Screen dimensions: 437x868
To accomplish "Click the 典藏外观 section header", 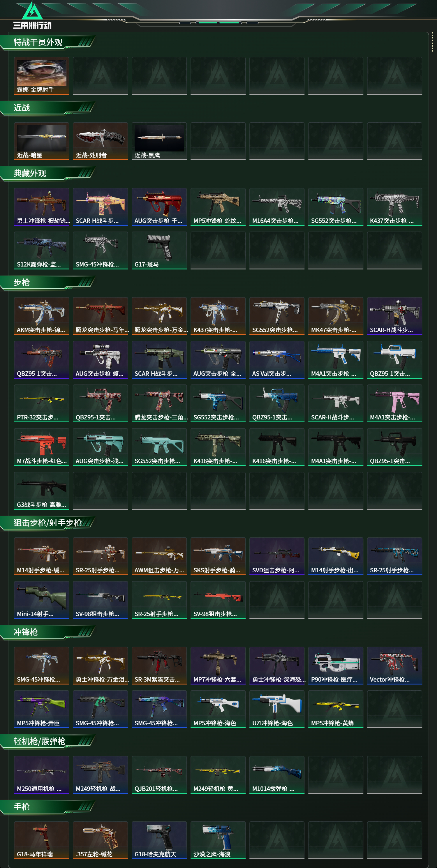I will tap(30, 174).
